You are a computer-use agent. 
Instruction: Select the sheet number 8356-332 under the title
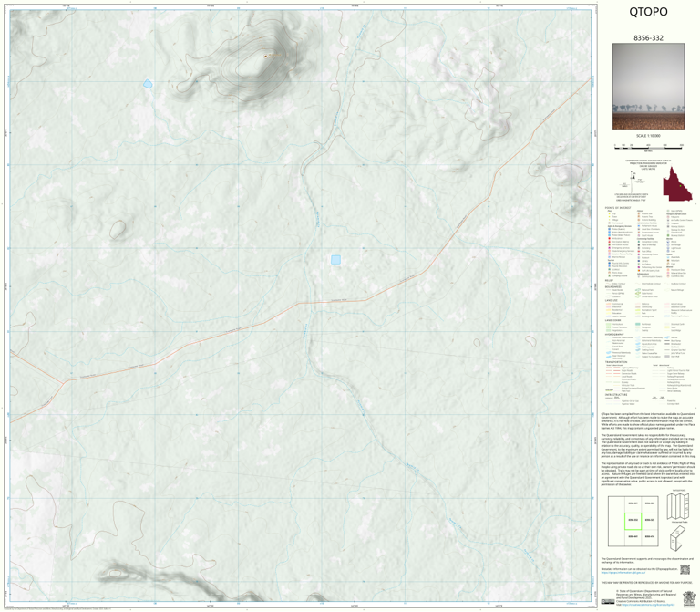[x=648, y=38]
